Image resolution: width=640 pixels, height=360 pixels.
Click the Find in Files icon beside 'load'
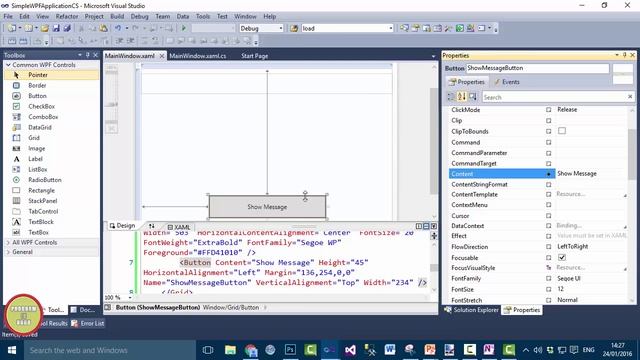click(x=294, y=28)
